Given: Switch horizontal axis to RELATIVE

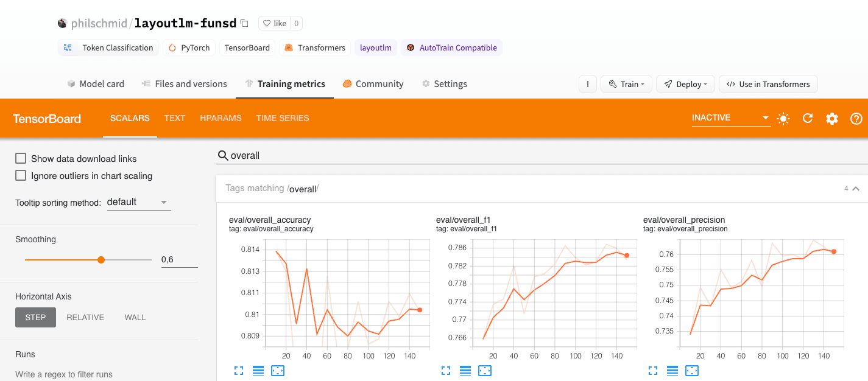Looking at the screenshot, I should point(85,317).
